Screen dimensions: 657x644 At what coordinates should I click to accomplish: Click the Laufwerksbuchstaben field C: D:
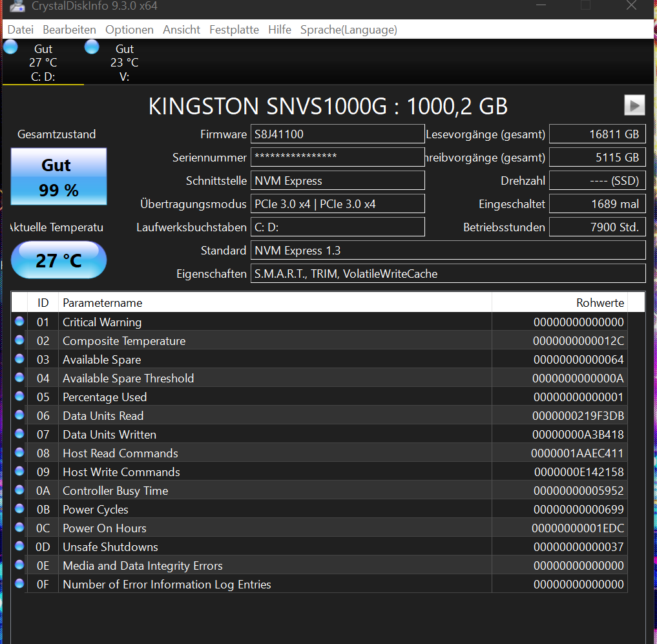tap(338, 227)
